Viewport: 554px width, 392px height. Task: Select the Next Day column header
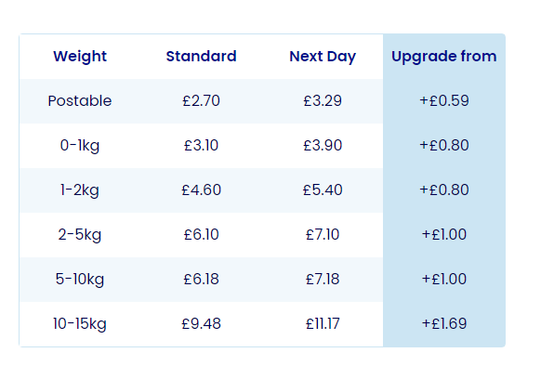coord(323,57)
